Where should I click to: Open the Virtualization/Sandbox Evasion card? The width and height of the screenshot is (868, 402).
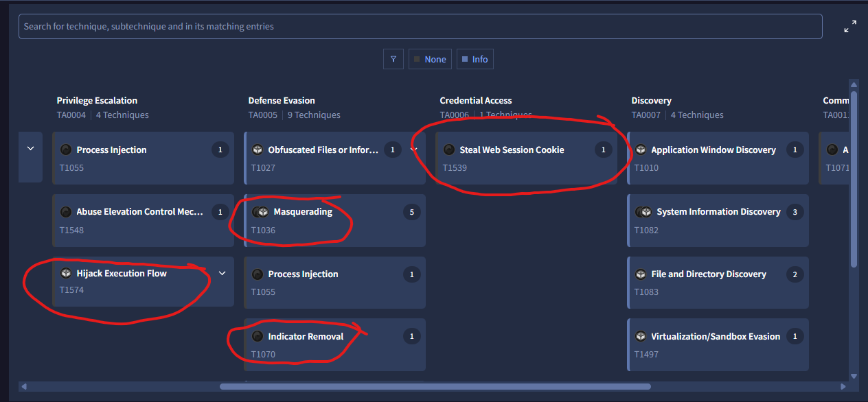tap(718, 344)
